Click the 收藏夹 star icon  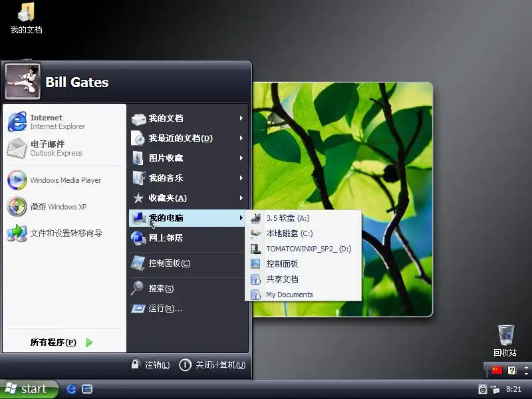tap(138, 198)
